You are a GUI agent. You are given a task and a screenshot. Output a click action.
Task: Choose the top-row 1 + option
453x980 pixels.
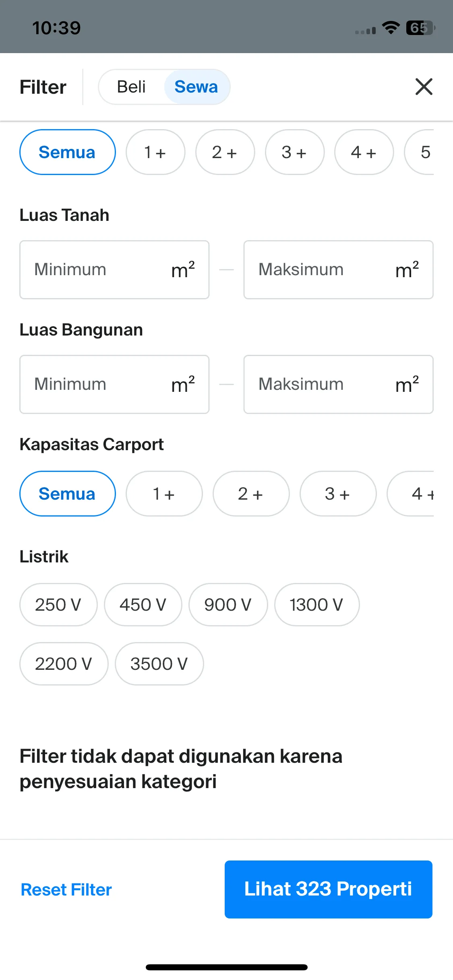(155, 152)
